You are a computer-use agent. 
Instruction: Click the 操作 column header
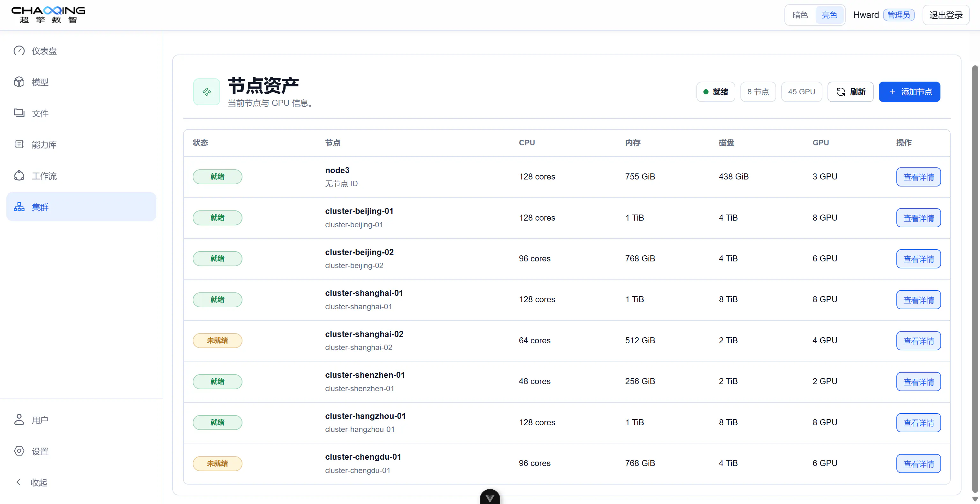tap(904, 142)
